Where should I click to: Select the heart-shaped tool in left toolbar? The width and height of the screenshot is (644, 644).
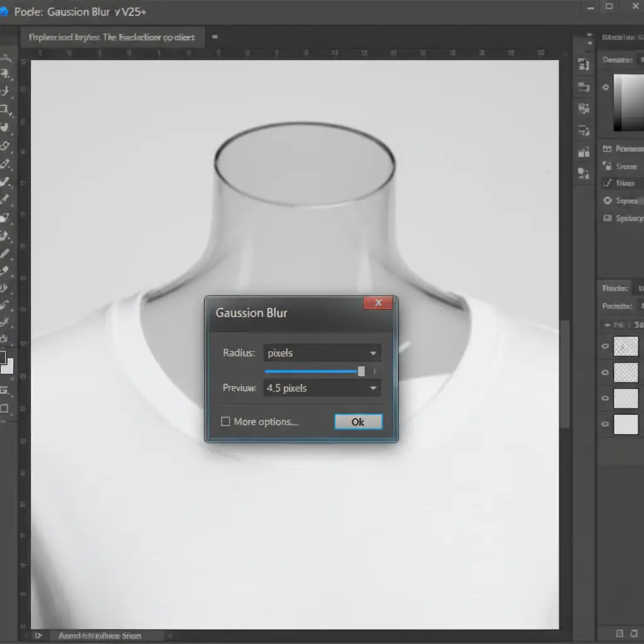5,127
